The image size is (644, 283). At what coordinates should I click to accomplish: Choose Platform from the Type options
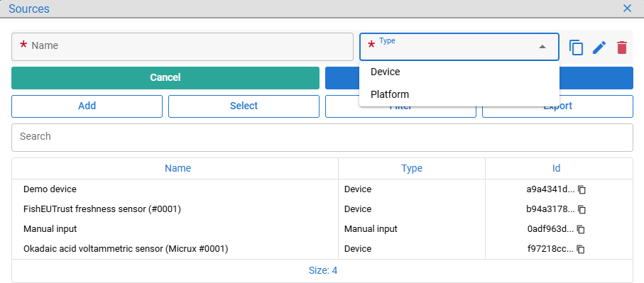[x=459, y=94]
